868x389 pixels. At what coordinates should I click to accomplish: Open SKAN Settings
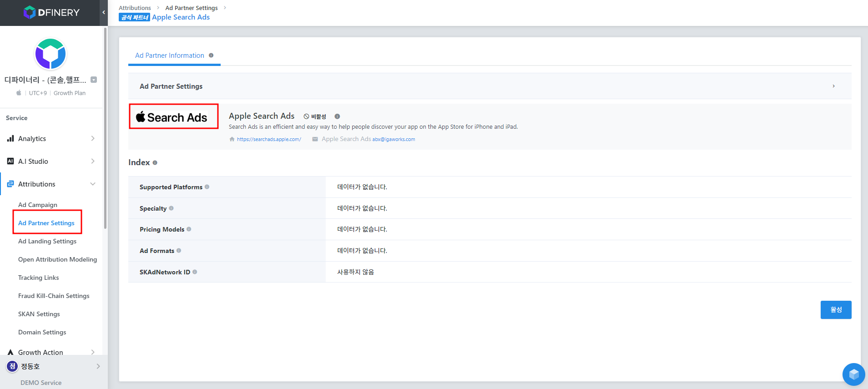coord(39,314)
